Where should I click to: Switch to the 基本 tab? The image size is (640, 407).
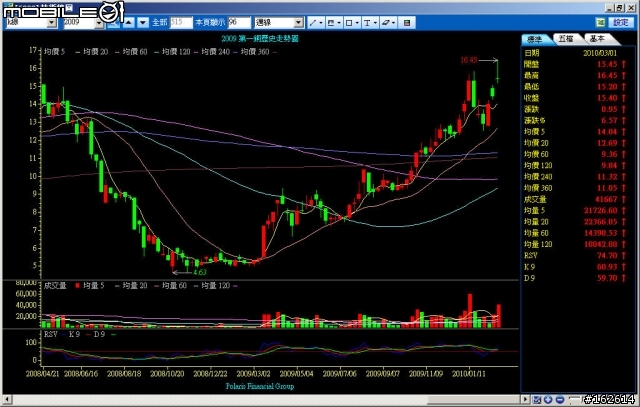597,39
